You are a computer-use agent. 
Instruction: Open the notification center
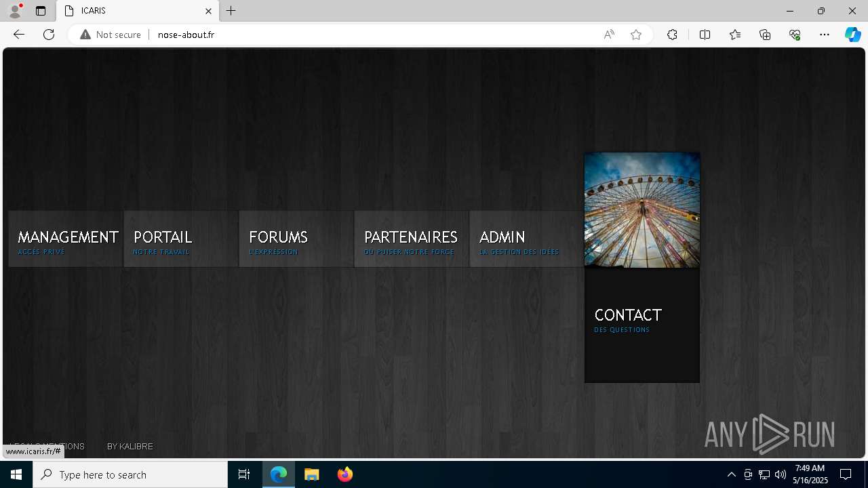(x=846, y=474)
